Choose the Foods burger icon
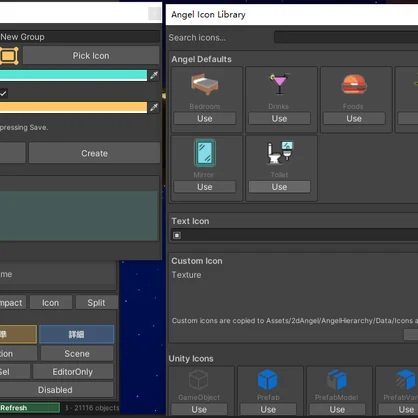 coord(354,84)
